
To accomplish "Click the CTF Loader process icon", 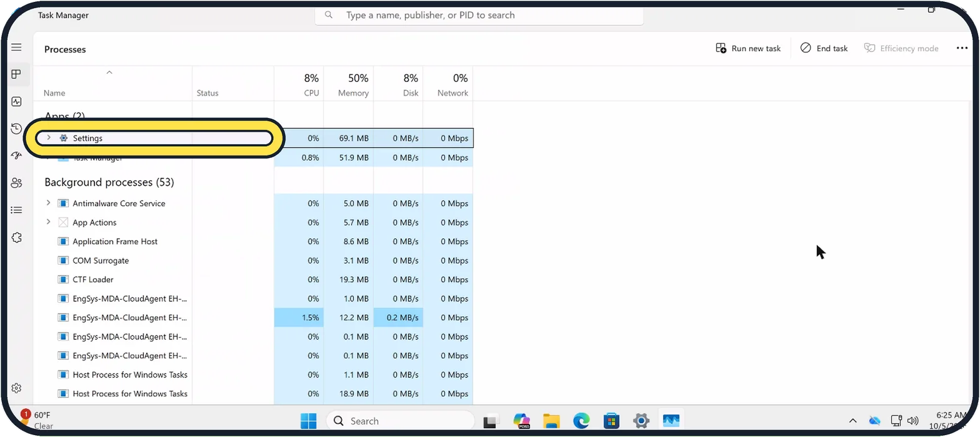I will pos(62,280).
